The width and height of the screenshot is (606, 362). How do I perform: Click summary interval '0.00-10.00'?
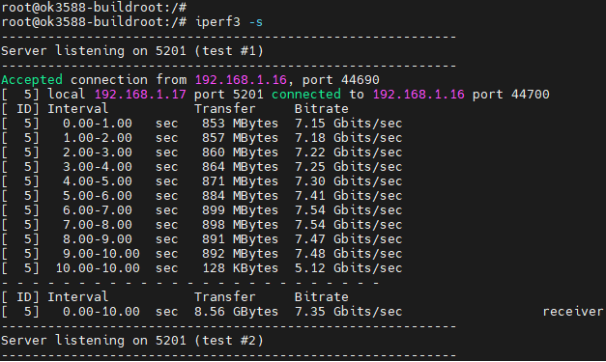101,311
